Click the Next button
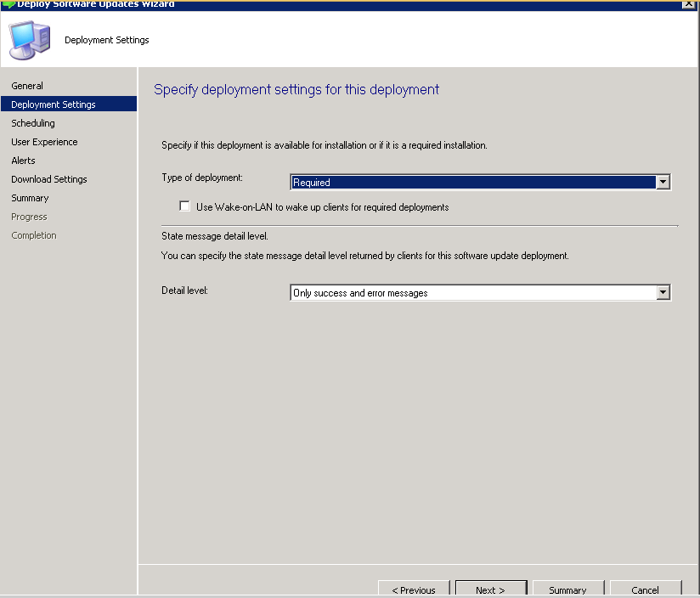This screenshot has height=598, width=700. (x=491, y=589)
